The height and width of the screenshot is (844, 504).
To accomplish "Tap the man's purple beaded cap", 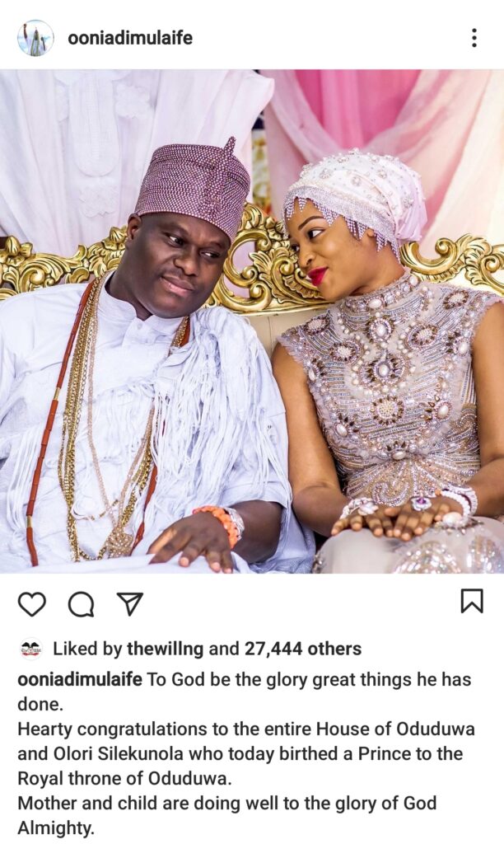I will (193, 182).
